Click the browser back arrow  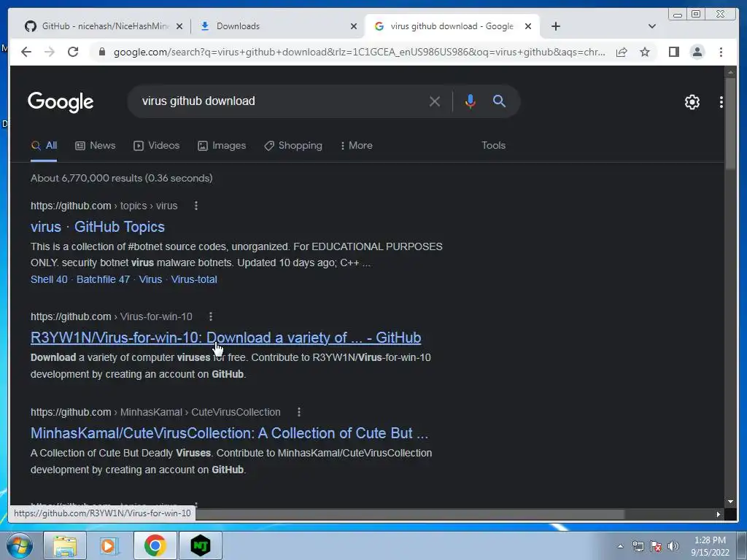[x=26, y=52]
